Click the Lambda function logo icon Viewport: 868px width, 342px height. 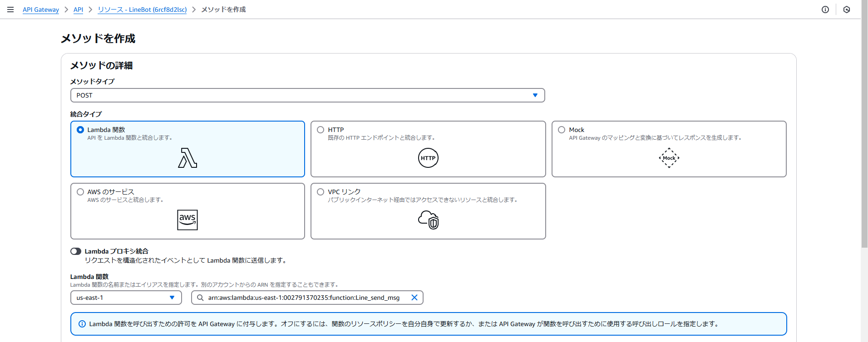tap(187, 158)
